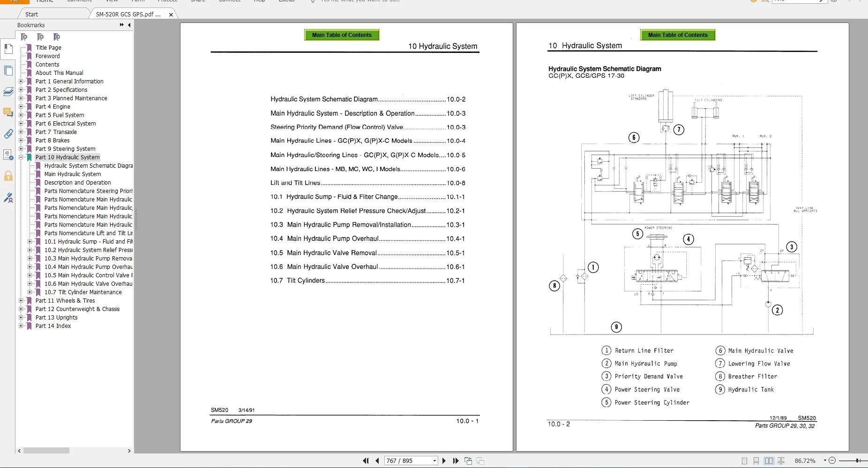Expand 10.1 Hydraulic Sump bookmark
The image size is (868, 468).
coord(30,242)
